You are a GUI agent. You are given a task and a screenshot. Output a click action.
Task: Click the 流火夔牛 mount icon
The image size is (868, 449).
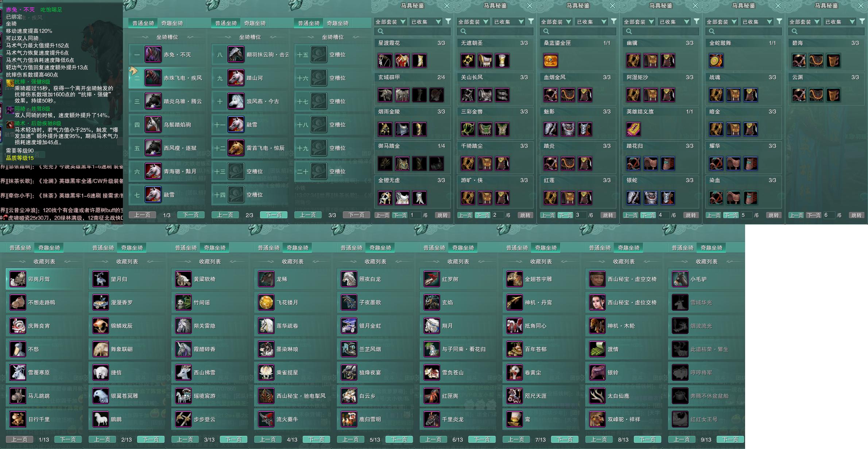[266, 419]
